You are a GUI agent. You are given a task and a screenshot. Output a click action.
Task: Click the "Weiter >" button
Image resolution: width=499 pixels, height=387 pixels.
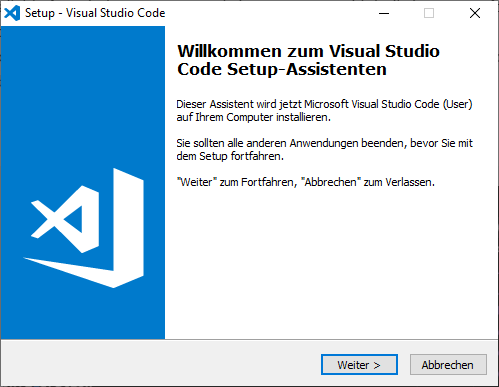coord(359,365)
